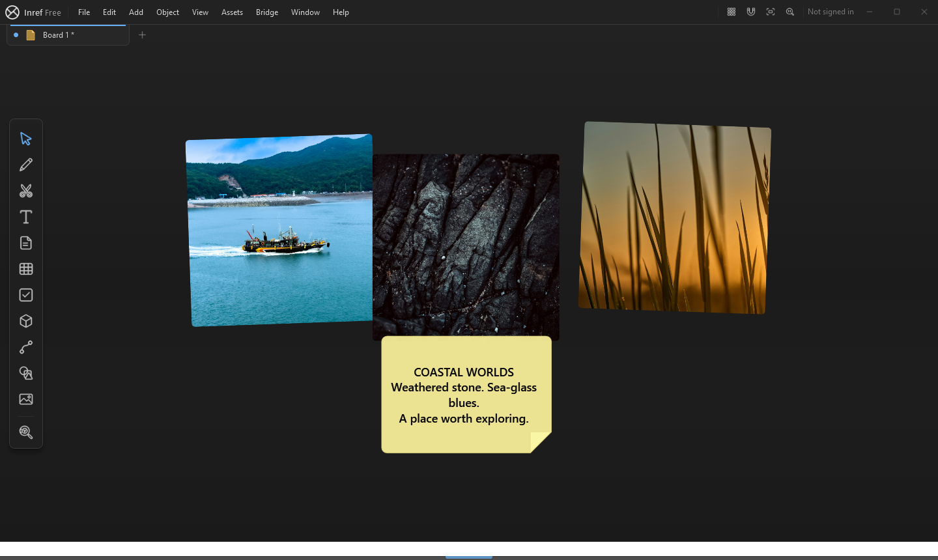
Task: Open the View menu
Action: pos(200,12)
